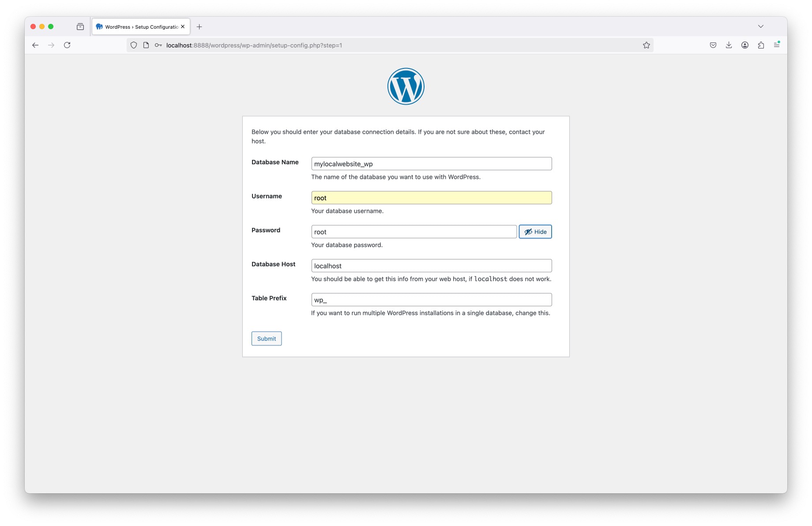
Task: Click the localhost code text in hint
Action: (491, 279)
